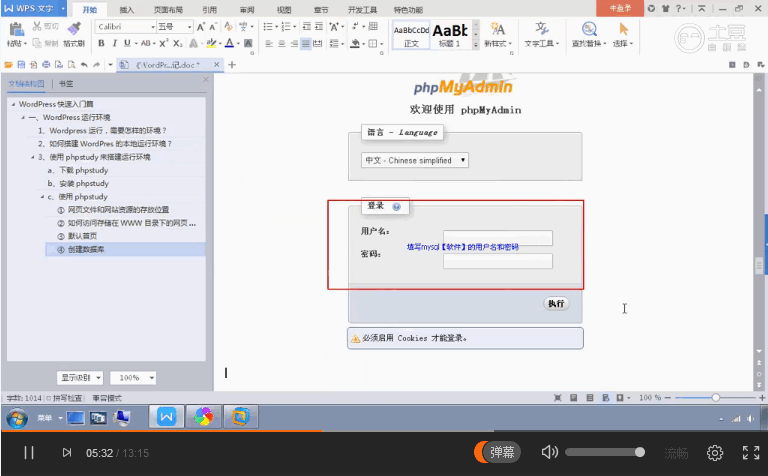The image size is (768, 476).
Task: Click the Paste clipboard icon
Action: click(x=16, y=29)
